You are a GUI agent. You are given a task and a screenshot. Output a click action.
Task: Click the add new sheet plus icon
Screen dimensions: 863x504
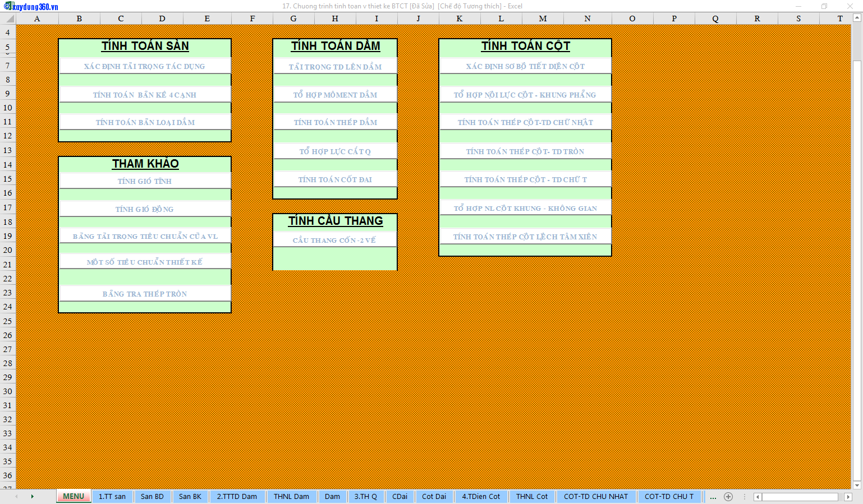pos(728,497)
